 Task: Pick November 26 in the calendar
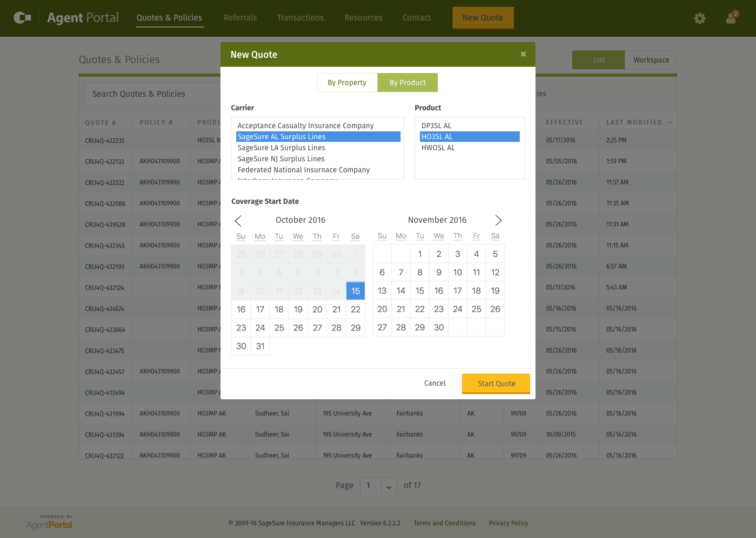pyautogui.click(x=495, y=309)
